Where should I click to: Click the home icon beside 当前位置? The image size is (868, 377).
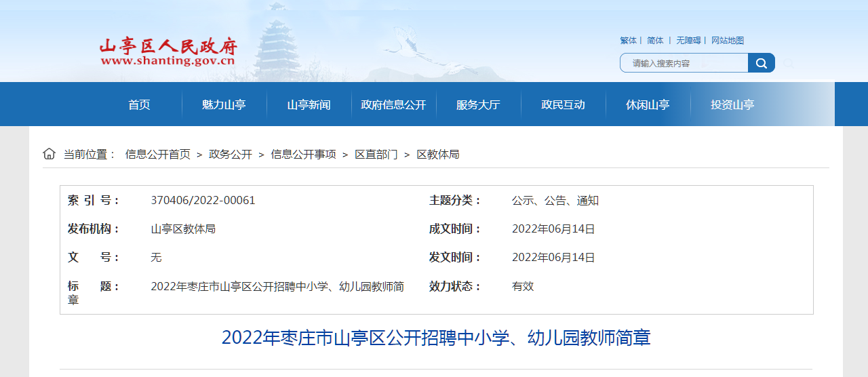[49, 154]
